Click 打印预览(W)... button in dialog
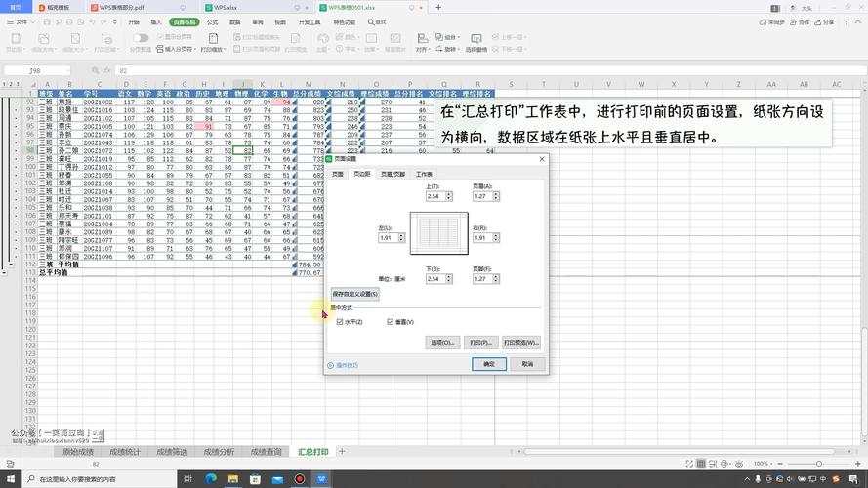Image resolution: width=868 pixels, height=488 pixels. 521,343
